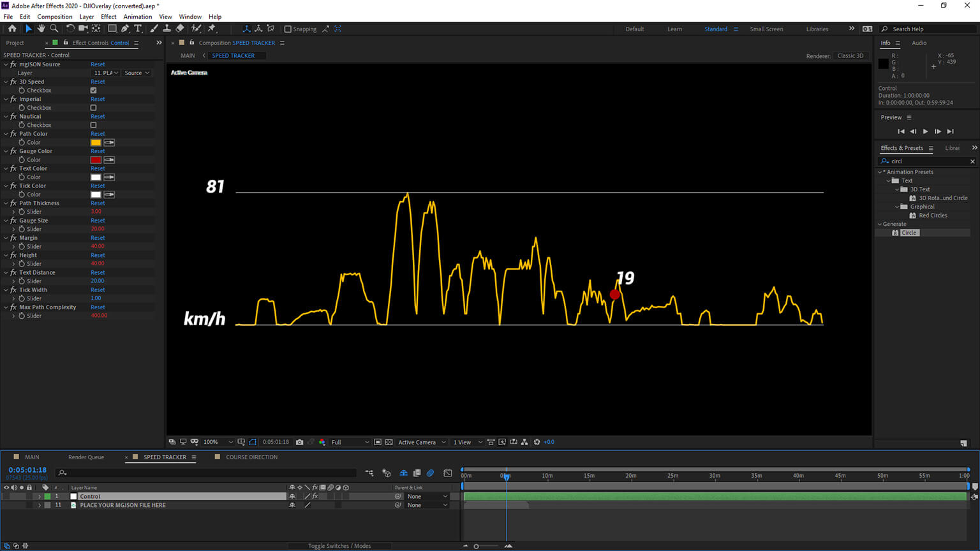Expand the Path Thickness slider property
The height and width of the screenshot is (551, 980).
pyautogui.click(x=14, y=212)
